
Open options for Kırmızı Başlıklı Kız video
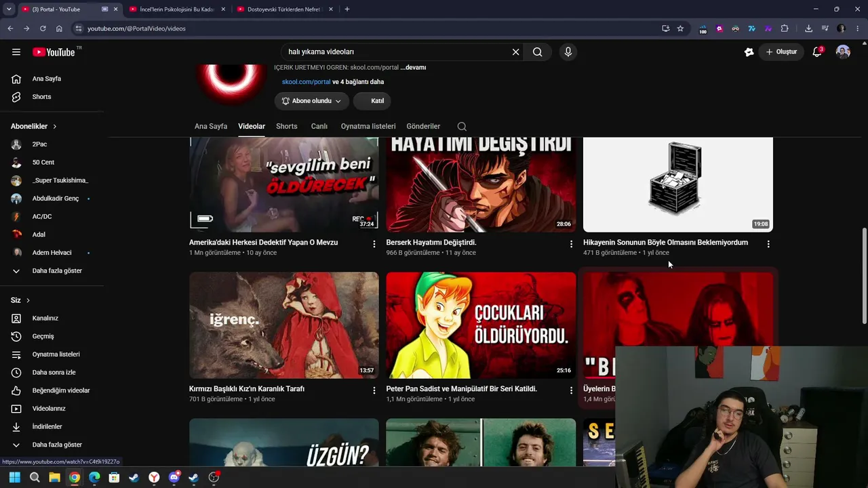[374, 390]
